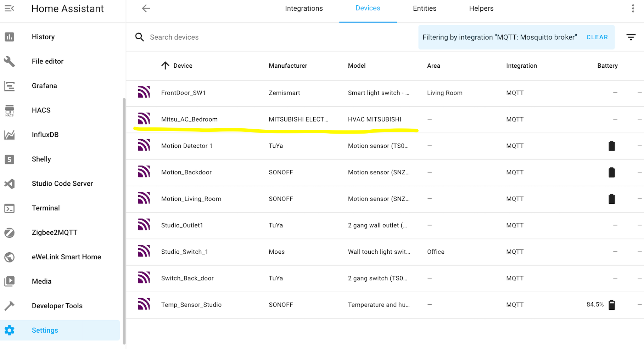Sort by the Battery column header
This screenshot has height=349, width=644.
click(607, 66)
